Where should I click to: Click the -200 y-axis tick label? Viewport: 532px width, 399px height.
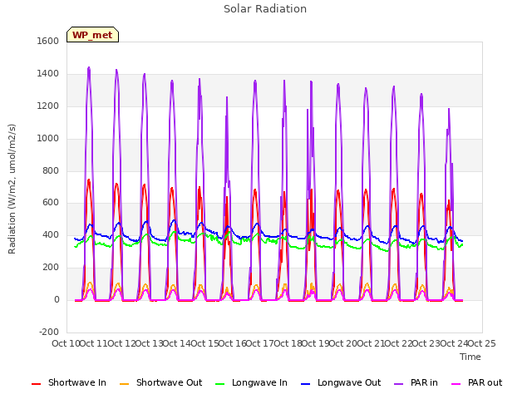49,332
